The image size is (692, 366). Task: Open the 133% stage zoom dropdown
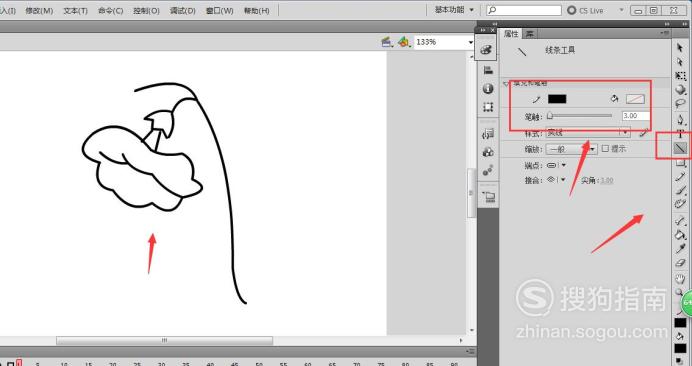pyautogui.click(x=470, y=42)
